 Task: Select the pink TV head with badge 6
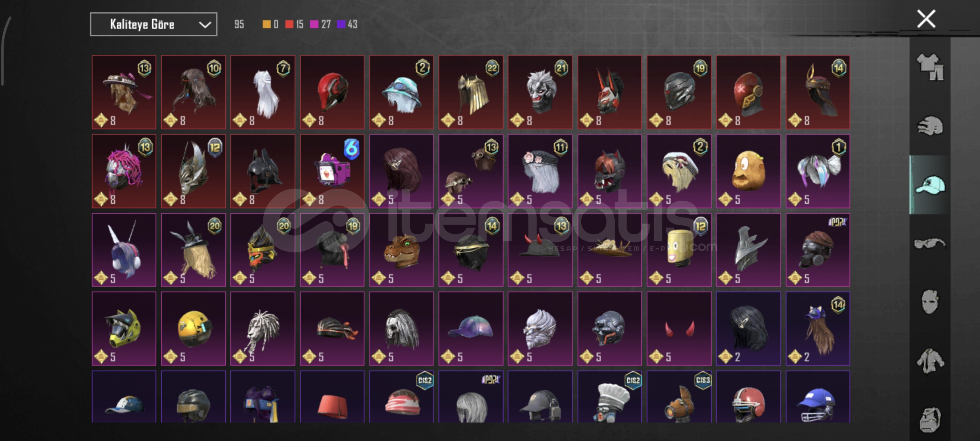coord(332,171)
